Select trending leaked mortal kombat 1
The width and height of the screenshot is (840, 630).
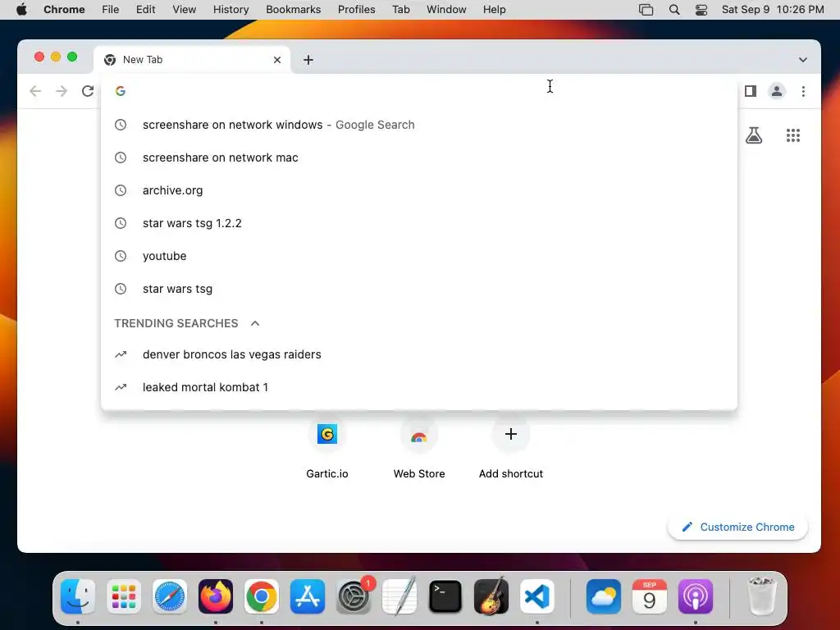click(x=419, y=387)
